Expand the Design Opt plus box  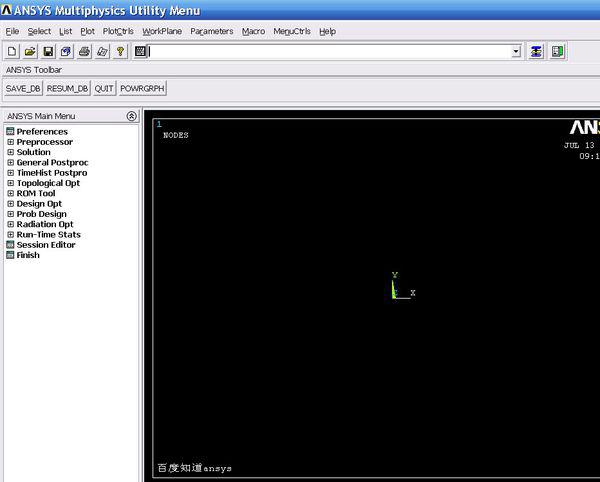(x=11, y=204)
